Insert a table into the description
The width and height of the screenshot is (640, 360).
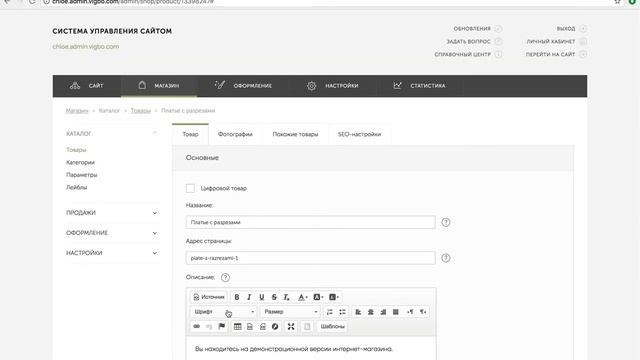238,327
